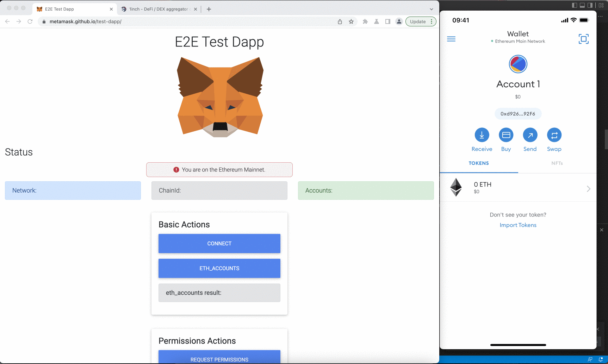Copy the 0xd926...92F6 address pill
Screen dimensions: 608x364
(518, 113)
